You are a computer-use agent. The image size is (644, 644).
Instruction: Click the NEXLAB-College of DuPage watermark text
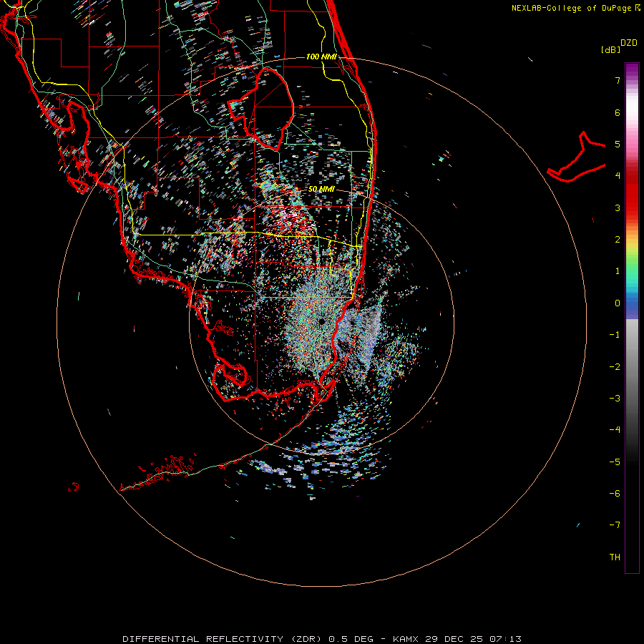click(575, 8)
